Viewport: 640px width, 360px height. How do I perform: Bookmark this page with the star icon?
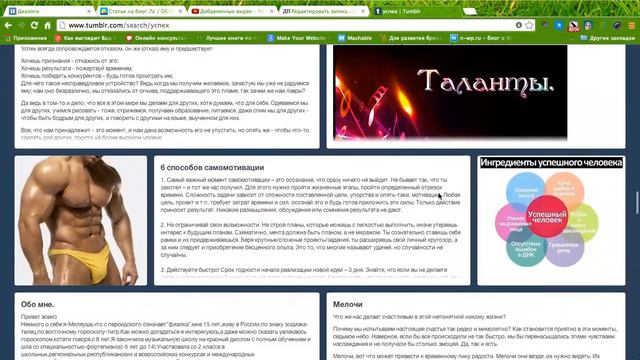tap(529, 25)
